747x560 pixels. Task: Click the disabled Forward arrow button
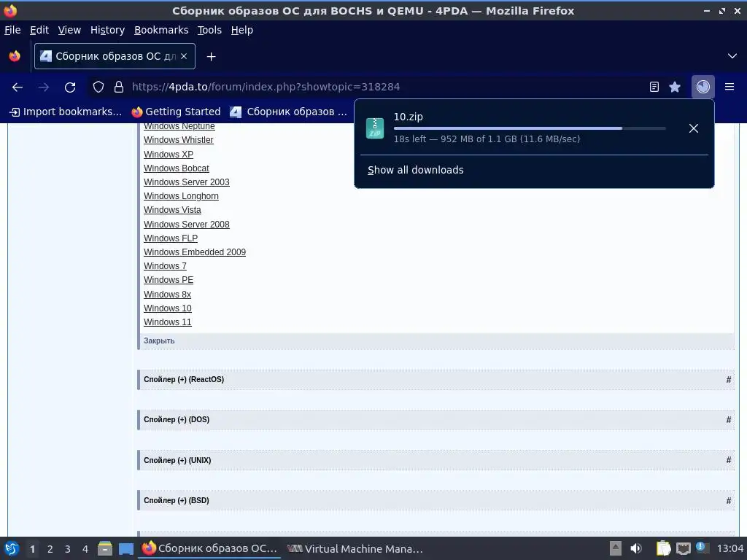pos(43,87)
